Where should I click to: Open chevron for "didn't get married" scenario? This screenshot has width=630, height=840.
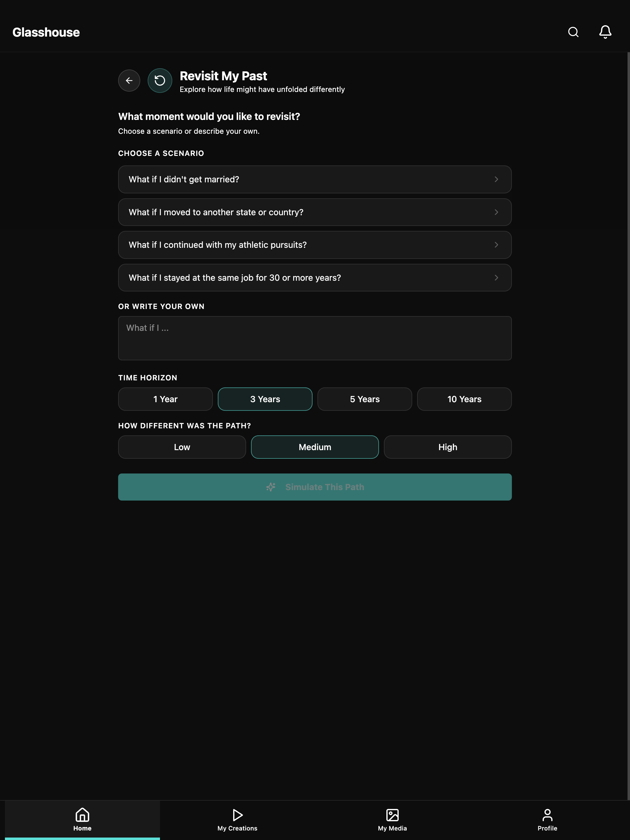tap(496, 179)
